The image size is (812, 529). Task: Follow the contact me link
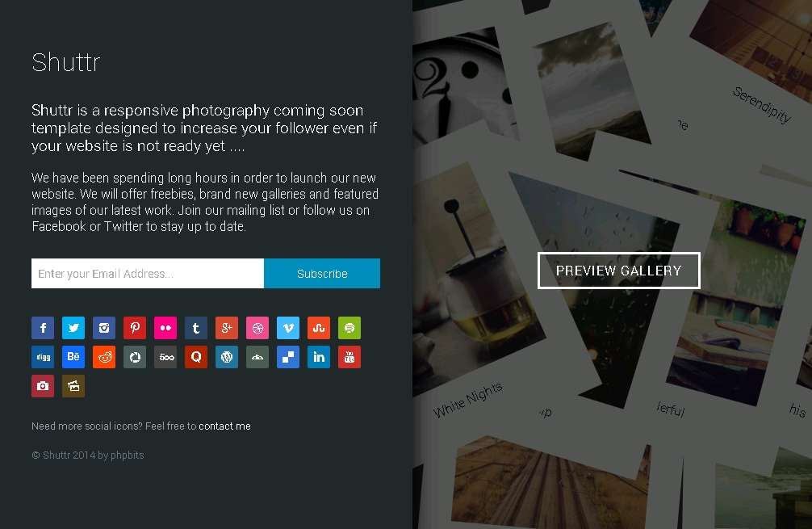[x=224, y=426]
